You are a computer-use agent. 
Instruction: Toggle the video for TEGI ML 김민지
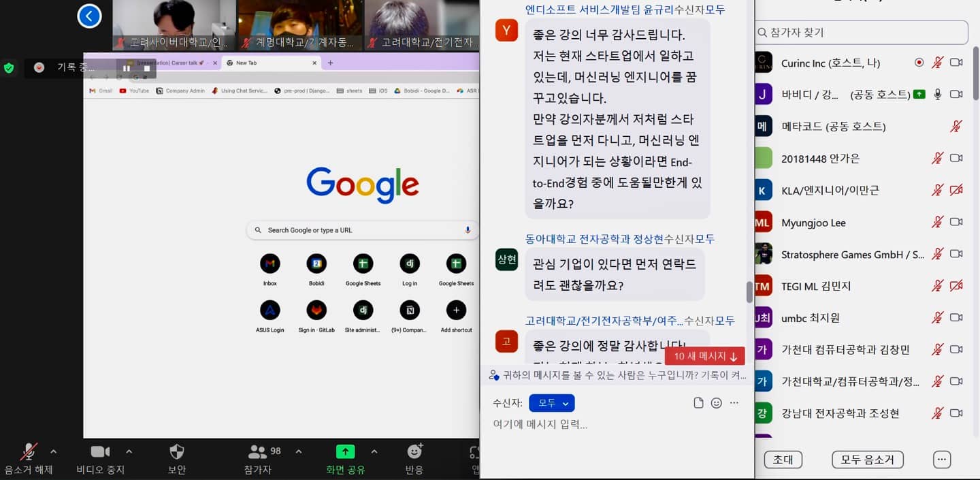click(956, 286)
